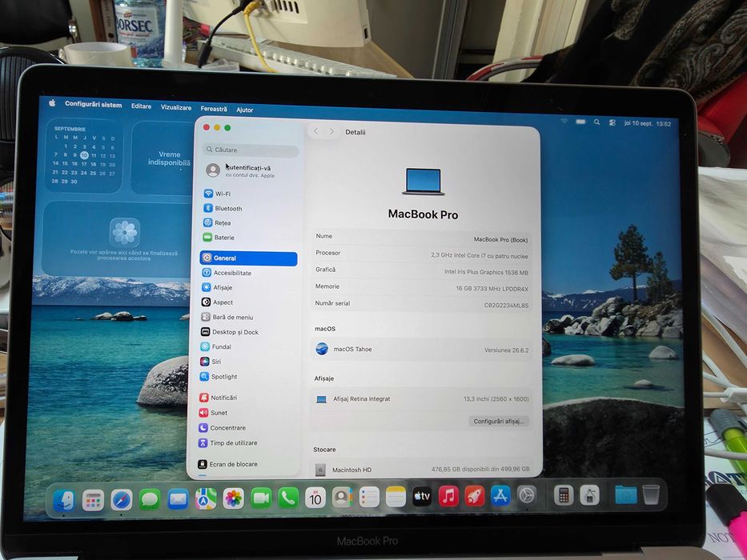Open Calculator from the Dock
Screen dimensions: 747x560
point(564,496)
